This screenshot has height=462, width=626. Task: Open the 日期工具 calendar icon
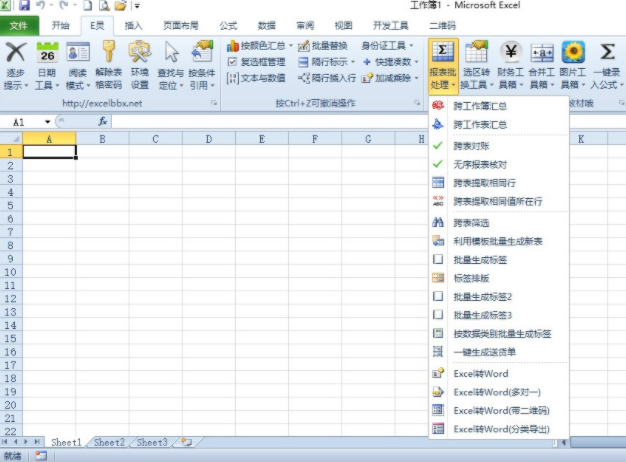(x=46, y=53)
